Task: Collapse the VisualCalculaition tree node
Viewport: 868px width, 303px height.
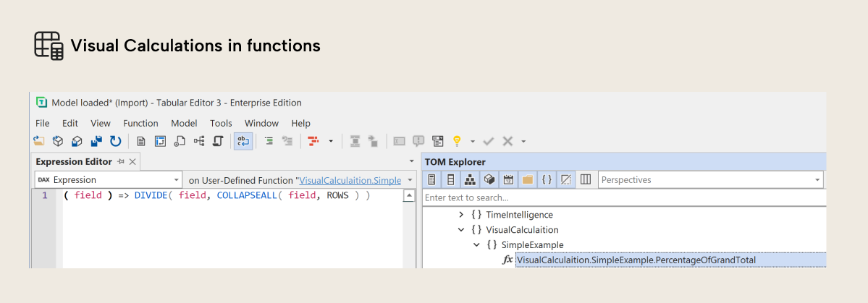Action: [461, 230]
